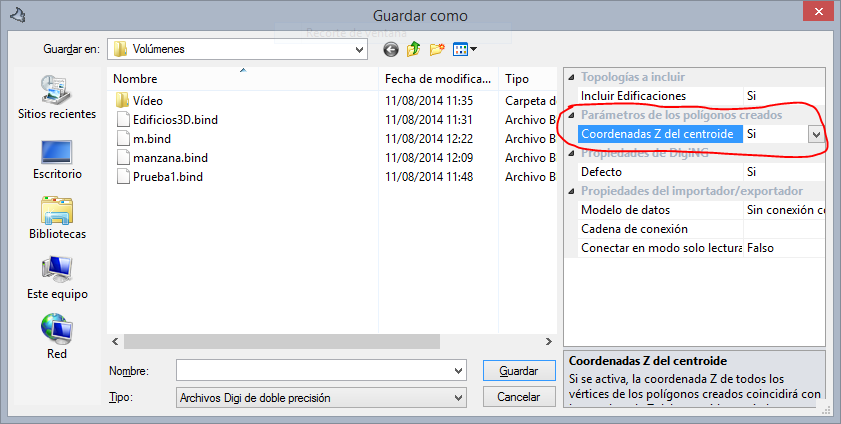Open Sitios recientes in sidebar
Image resolution: width=841 pixels, height=424 pixels.
57,98
